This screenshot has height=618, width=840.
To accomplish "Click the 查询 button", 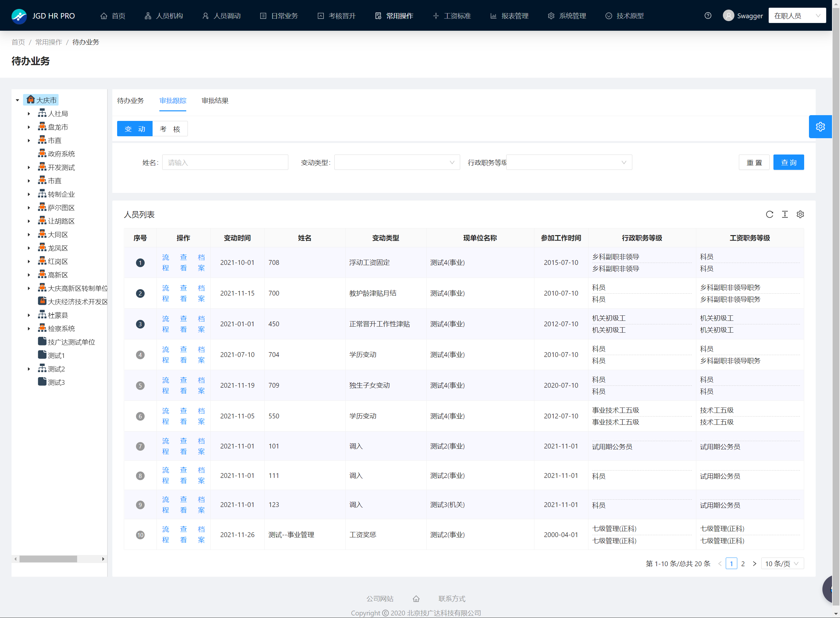I will [x=789, y=162].
